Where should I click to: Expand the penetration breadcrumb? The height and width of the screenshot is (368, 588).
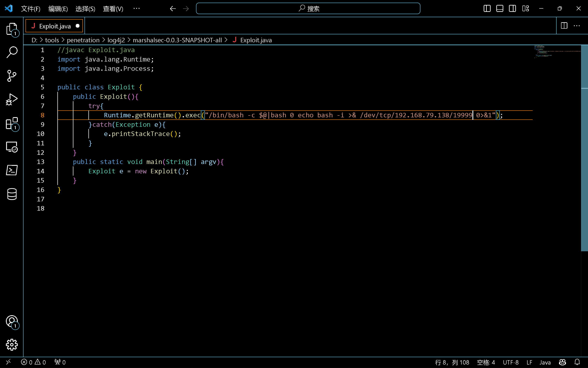pos(83,40)
